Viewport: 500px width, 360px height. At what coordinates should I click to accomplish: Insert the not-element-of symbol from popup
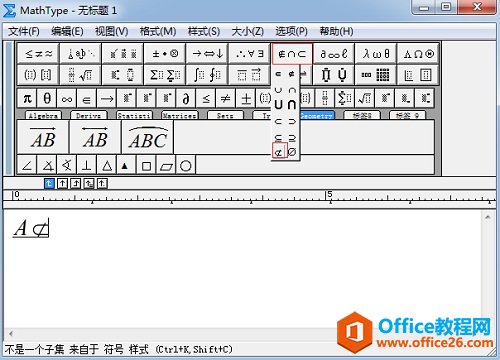click(292, 74)
